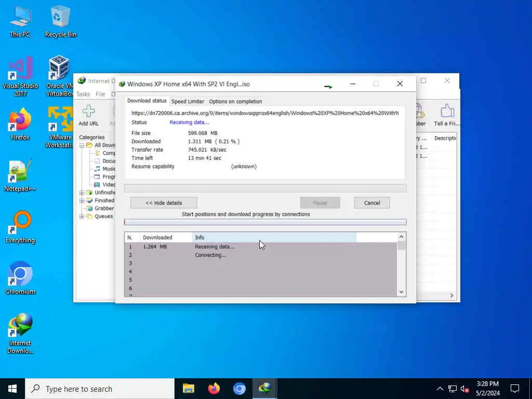Screen dimensions: 532x399
Task: Click the Info column header
Action: click(274, 237)
